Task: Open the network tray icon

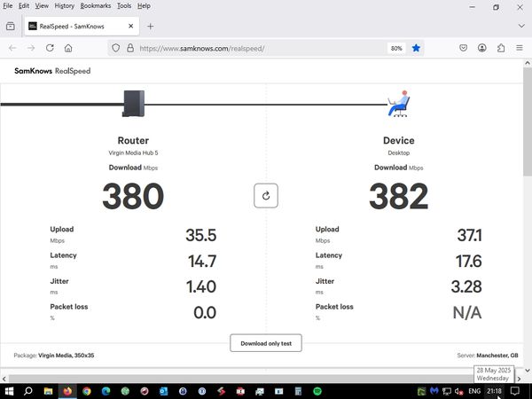Action: 447,391
